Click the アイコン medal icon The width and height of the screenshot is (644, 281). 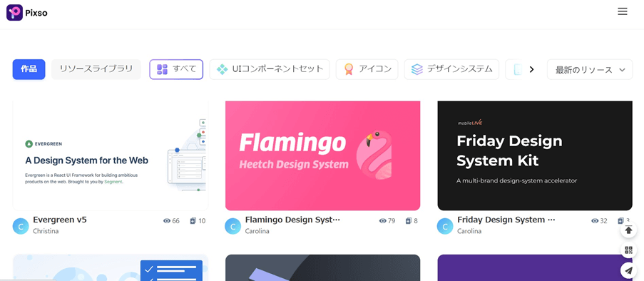[349, 69]
